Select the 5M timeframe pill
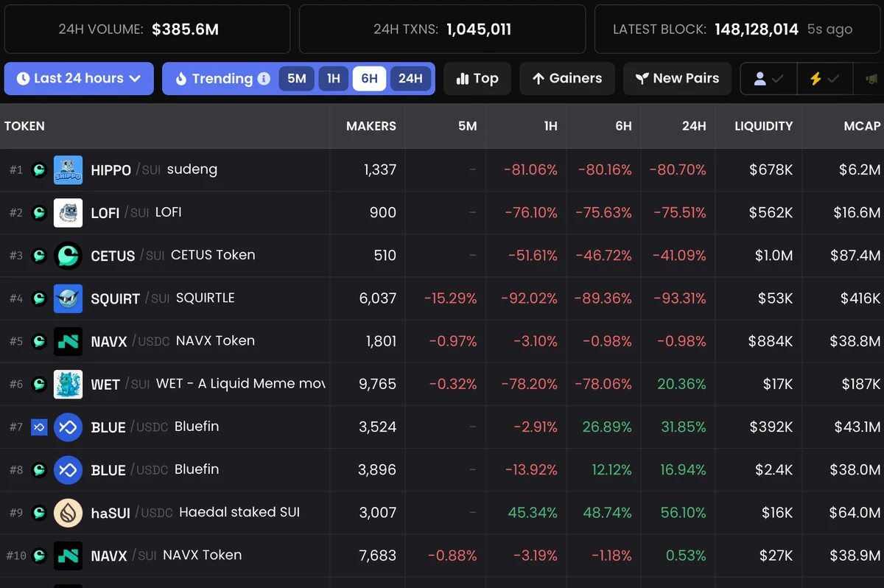Image resolution: width=884 pixels, height=588 pixels. [297, 78]
